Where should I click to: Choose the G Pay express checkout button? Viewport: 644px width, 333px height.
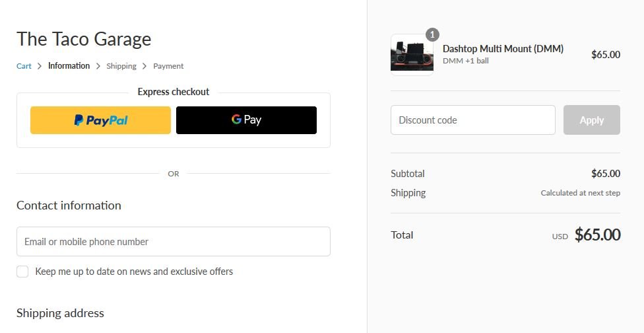[246, 120]
